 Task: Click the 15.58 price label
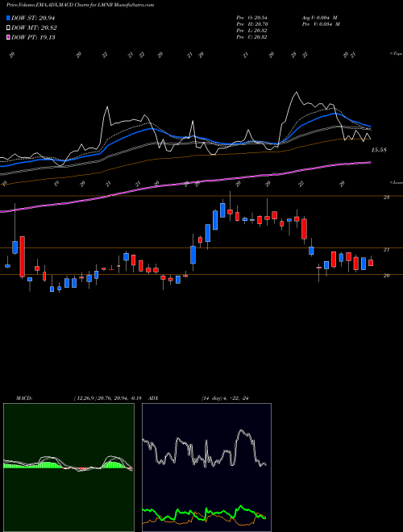pos(379,150)
